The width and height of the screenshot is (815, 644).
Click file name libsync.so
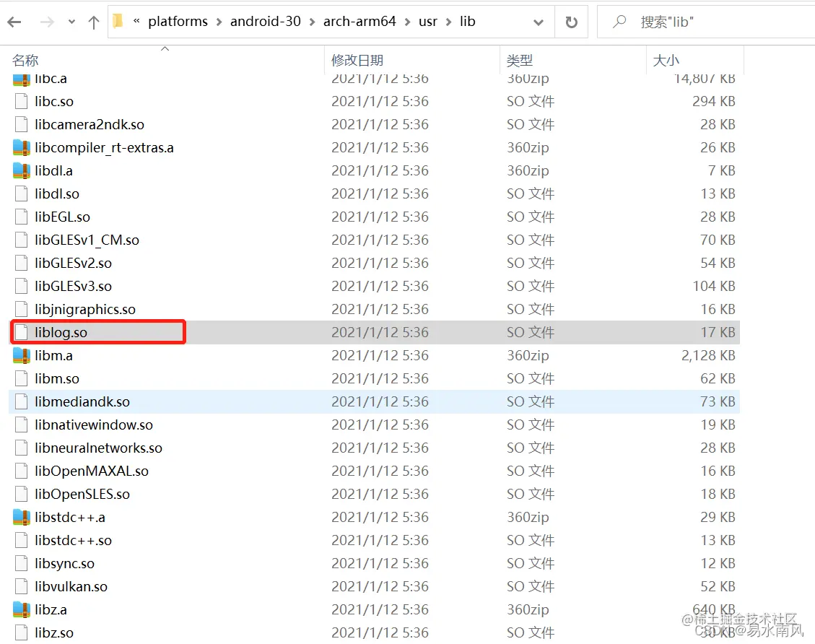[x=64, y=563]
